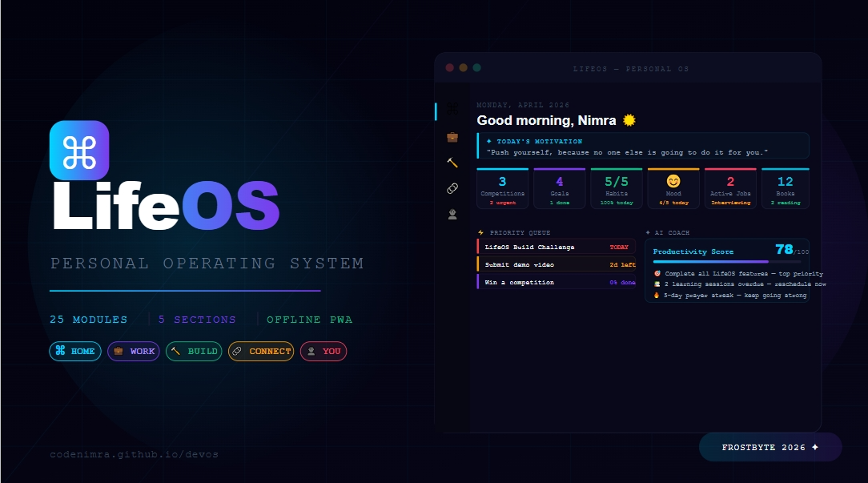Open the Habits 5/5 card

pos(616,188)
